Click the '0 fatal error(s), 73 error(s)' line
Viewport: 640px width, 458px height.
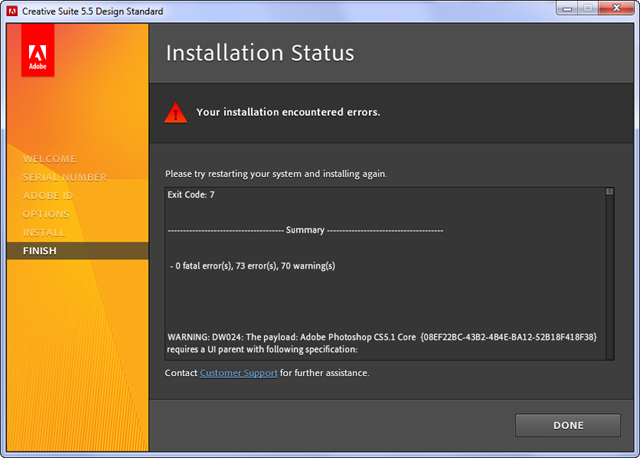(x=253, y=266)
